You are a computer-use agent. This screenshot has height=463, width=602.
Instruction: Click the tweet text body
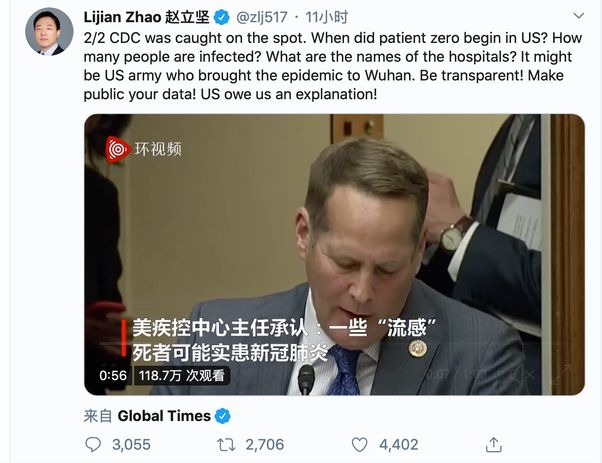[x=333, y=66]
